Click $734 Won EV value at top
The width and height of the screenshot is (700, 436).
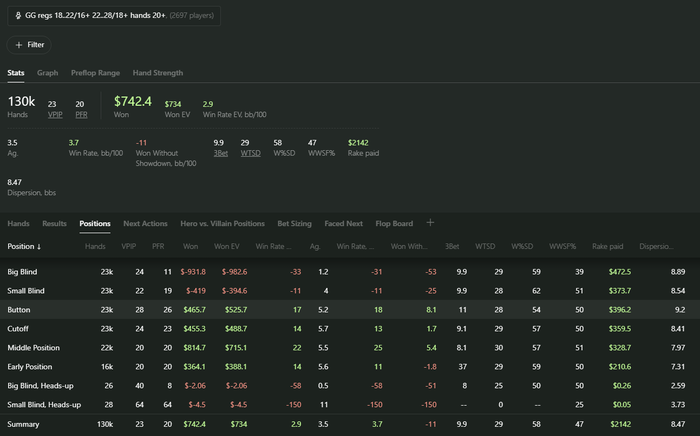pyautogui.click(x=173, y=104)
